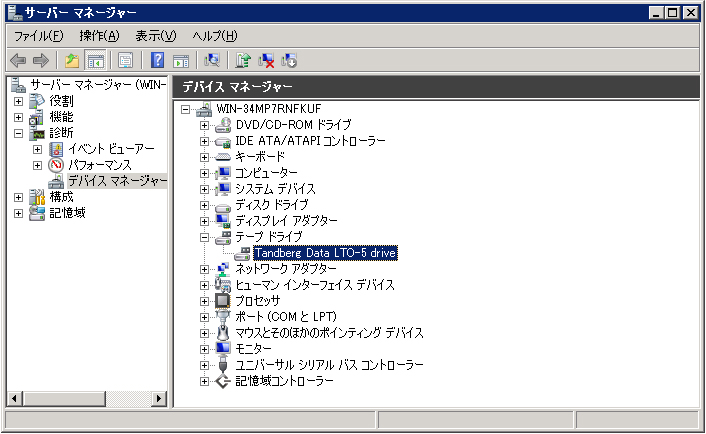Expand the 構成 node in left tree

pos(18,197)
